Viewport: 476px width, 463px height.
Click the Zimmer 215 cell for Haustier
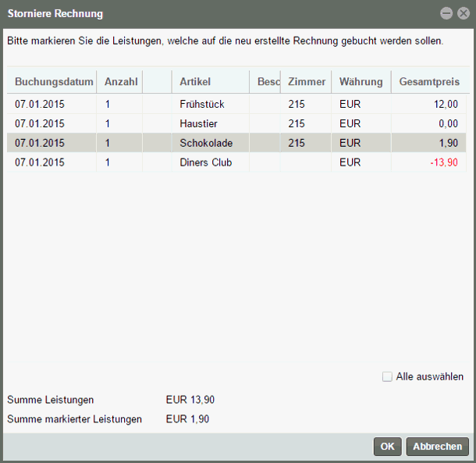pyautogui.click(x=297, y=123)
